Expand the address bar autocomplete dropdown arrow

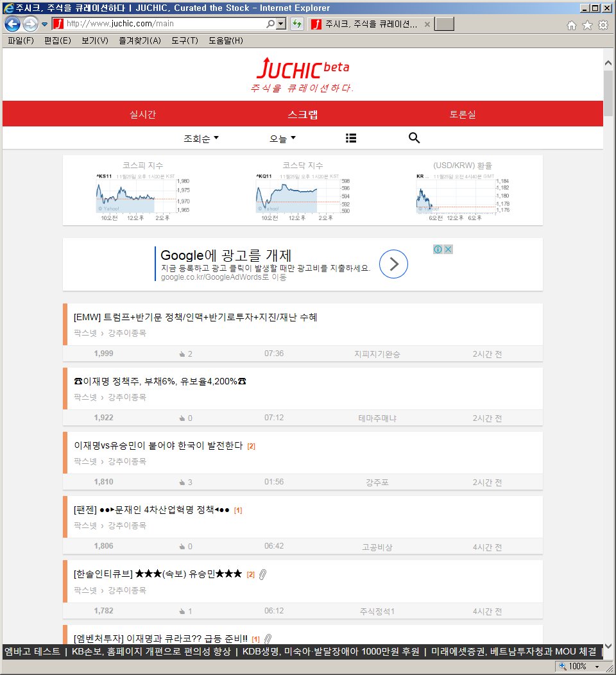[x=281, y=24]
